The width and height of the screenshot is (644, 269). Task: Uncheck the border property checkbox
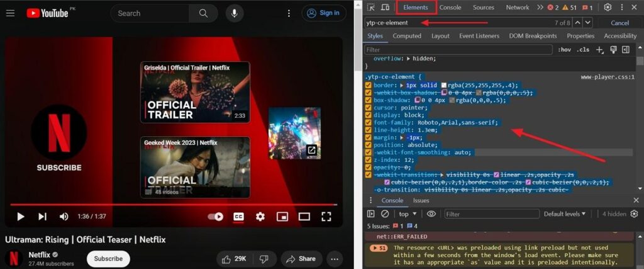tap(369, 85)
